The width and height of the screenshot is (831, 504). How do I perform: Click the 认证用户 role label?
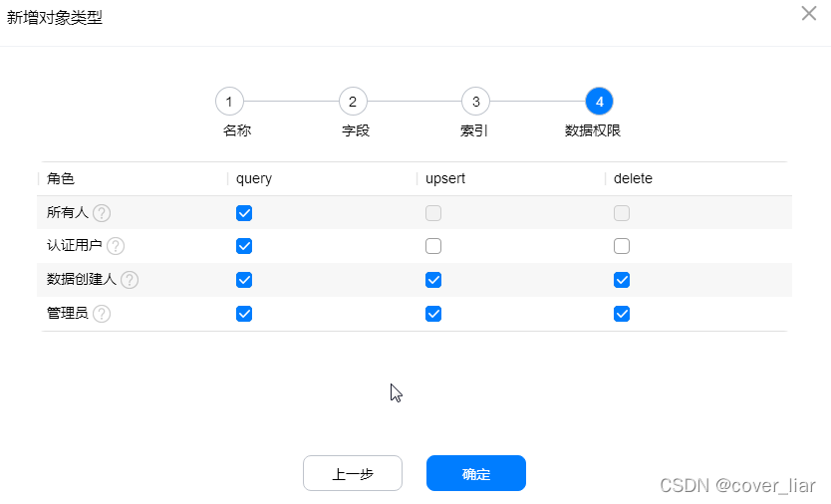pyautogui.click(x=74, y=245)
